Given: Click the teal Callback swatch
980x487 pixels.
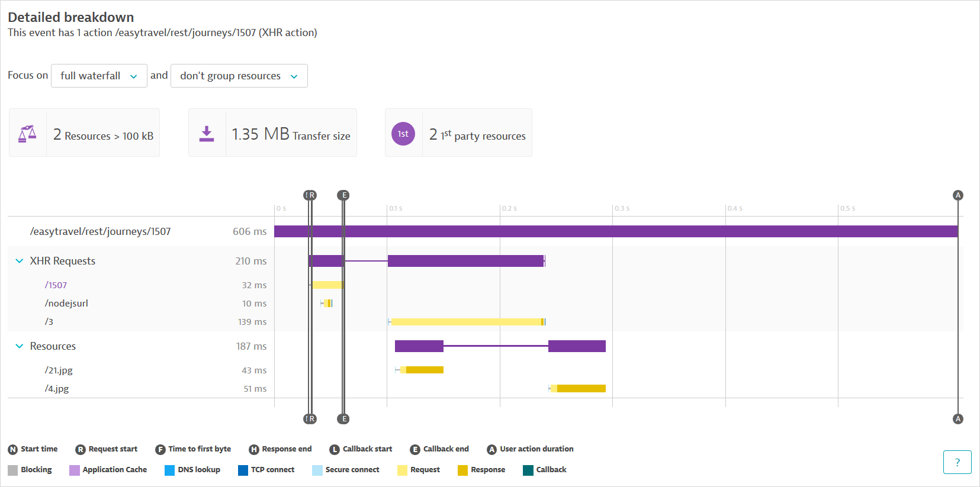Looking at the screenshot, I should [x=528, y=470].
